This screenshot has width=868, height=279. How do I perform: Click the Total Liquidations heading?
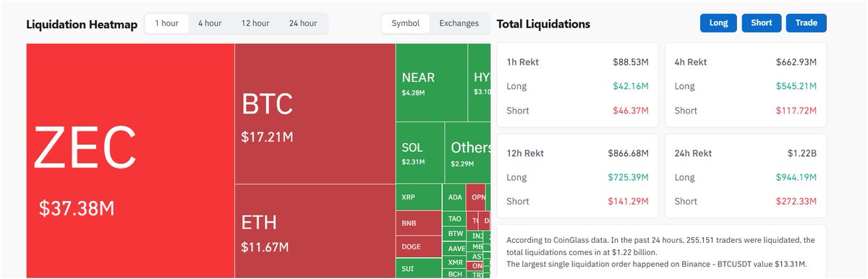coord(543,24)
